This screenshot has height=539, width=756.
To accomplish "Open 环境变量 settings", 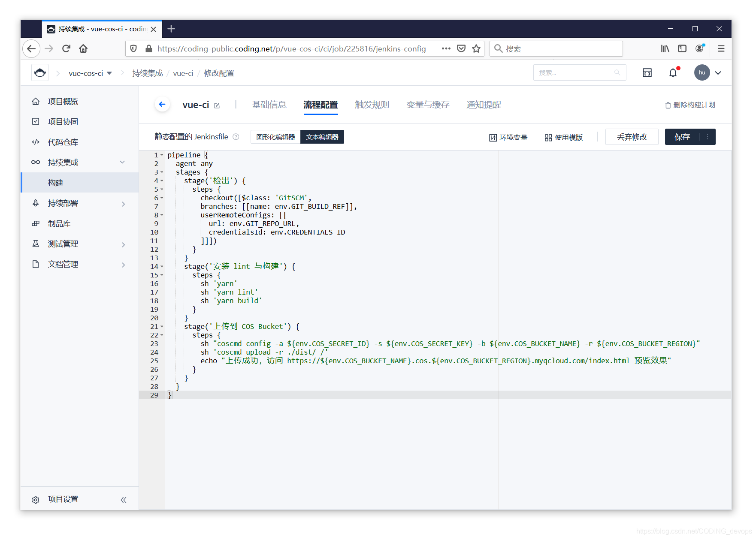I will pyautogui.click(x=508, y=137).
